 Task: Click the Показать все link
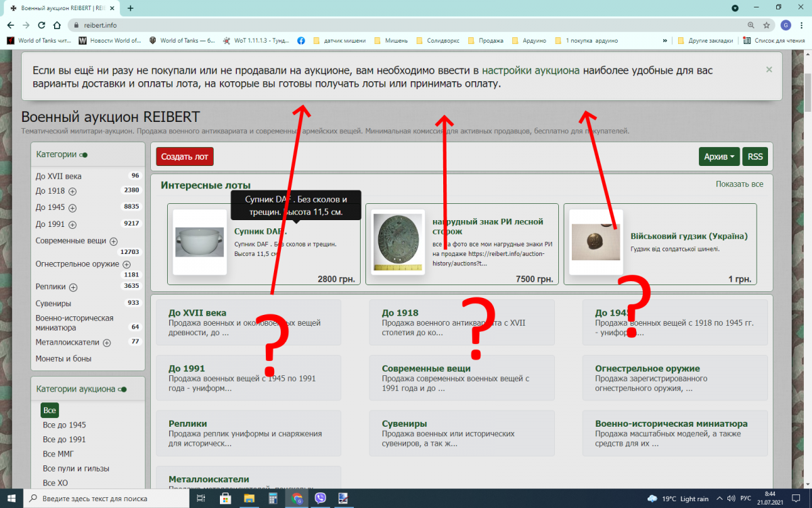pos(740,184)
